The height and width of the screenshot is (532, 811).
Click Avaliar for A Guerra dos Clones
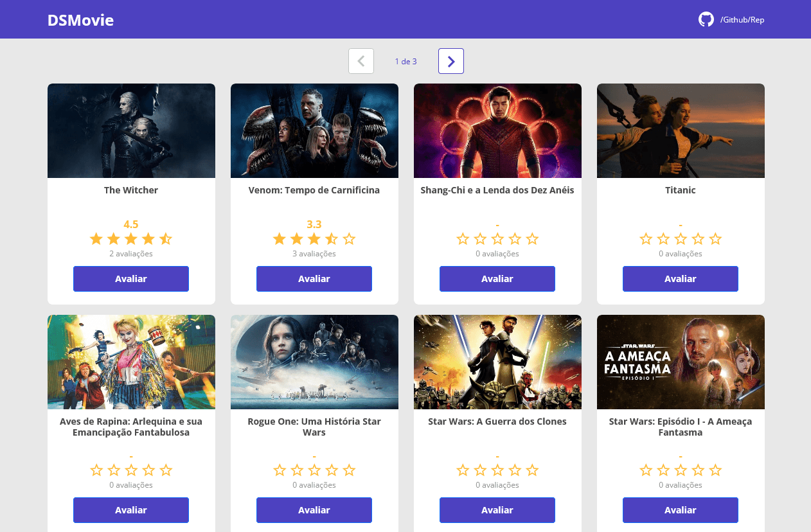click(x=497, y=510)
